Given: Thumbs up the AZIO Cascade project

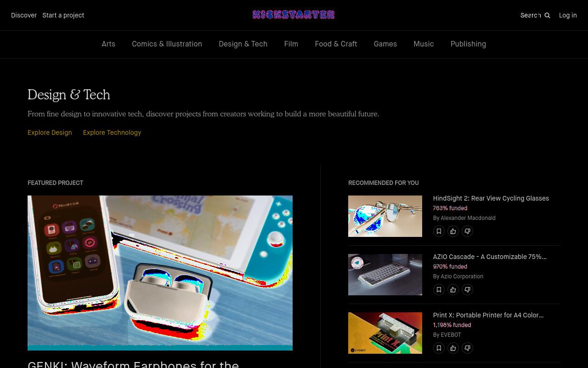Looking at the screenshot, I should (x=453, y=290).
